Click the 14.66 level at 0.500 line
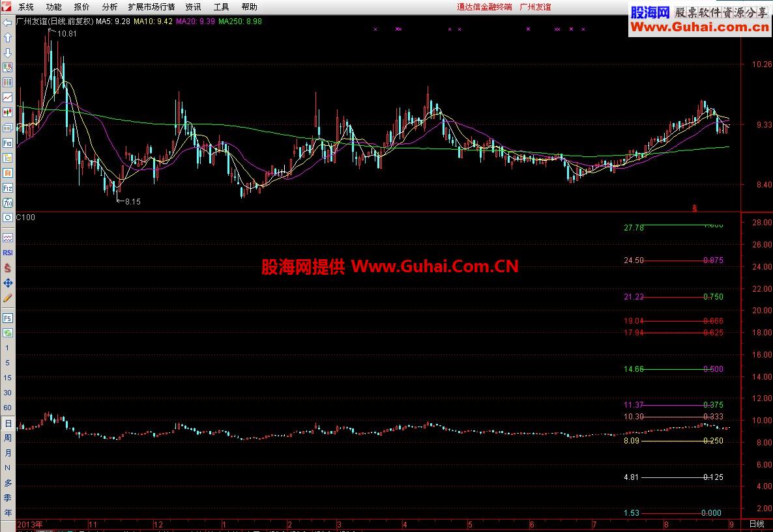 click(x=634, y=369)
